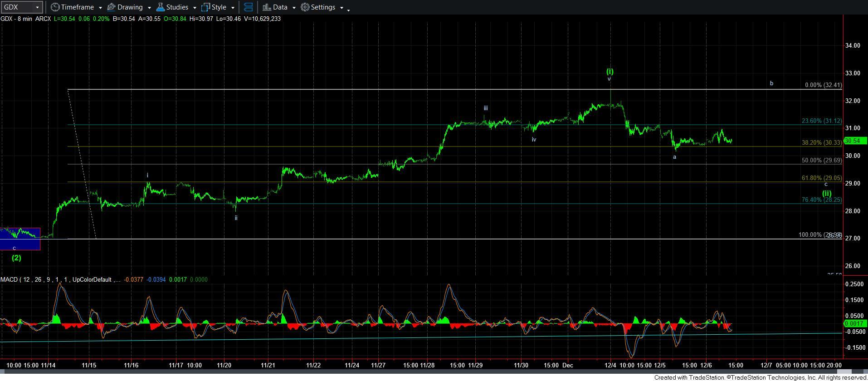Click the Settings gear icon
Viewport: 868px width, 381px height.
305,7
